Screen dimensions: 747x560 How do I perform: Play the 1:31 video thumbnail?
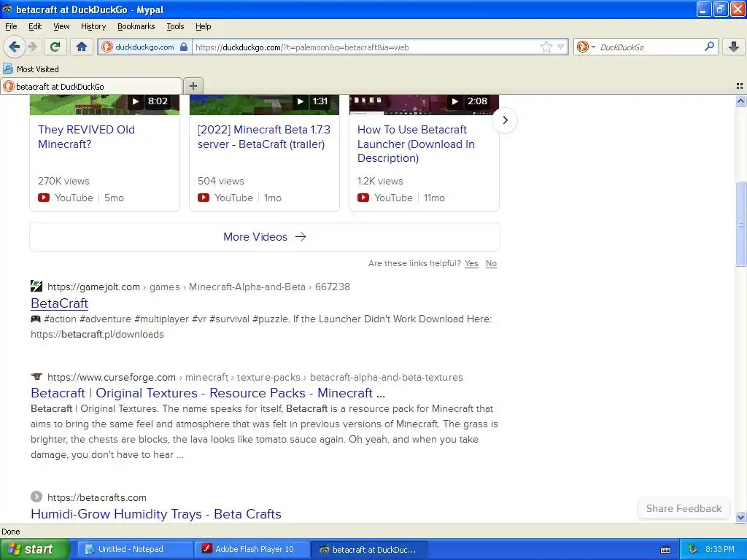(x=264, y=104)
